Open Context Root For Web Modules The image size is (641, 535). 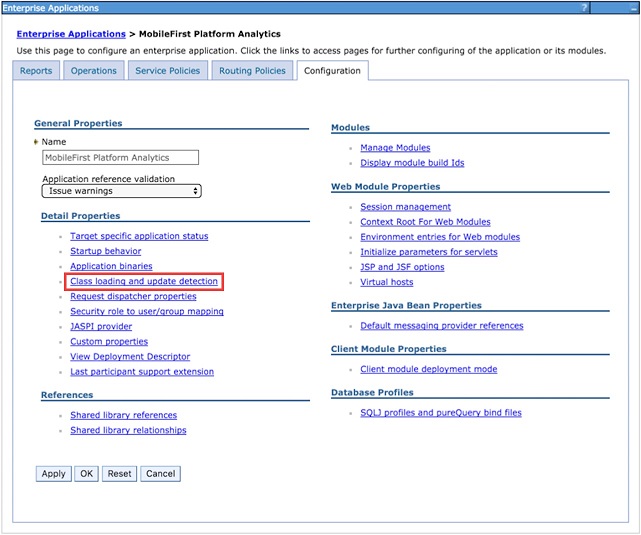point(425,222)
